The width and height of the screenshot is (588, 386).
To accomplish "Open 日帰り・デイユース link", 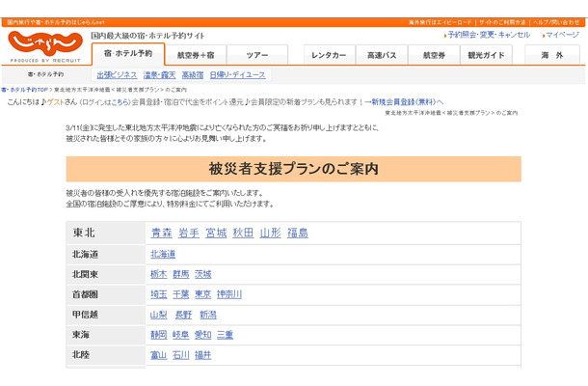I will (x=237, y=75).
